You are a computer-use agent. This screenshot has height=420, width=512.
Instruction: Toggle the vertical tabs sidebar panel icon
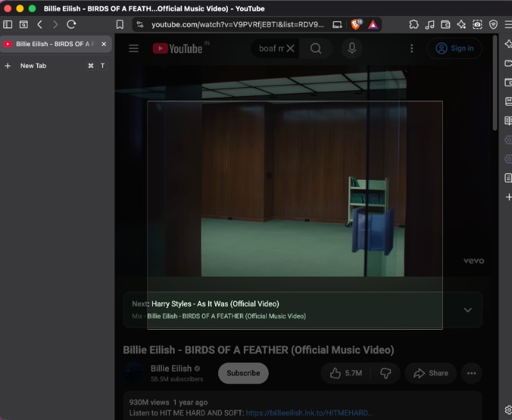[x=8, y=24]
